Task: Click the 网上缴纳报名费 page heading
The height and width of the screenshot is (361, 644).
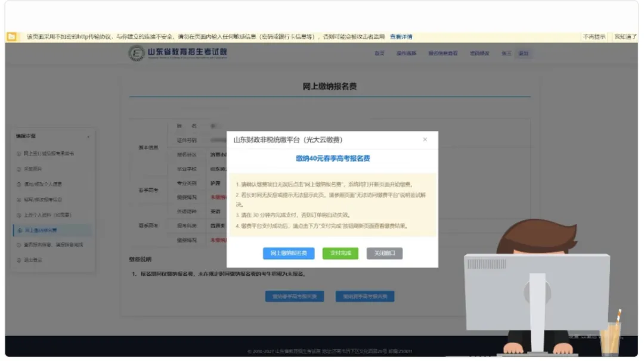Action: (x=329, y=86)
